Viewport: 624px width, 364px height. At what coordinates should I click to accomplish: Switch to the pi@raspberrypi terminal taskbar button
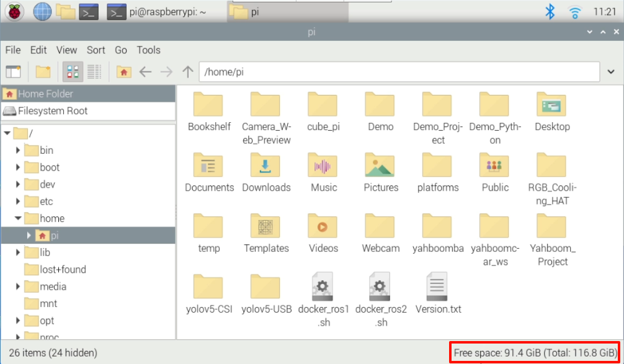pos(158,12)
